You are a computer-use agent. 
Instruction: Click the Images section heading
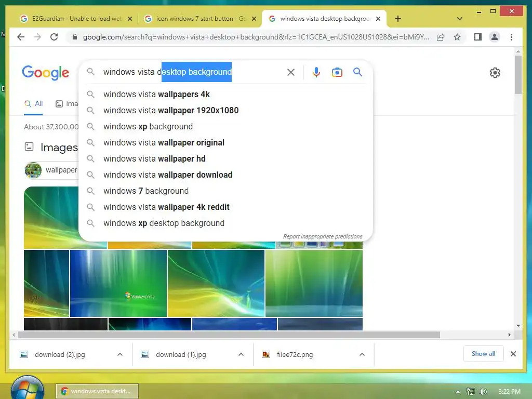click(59, 147)
